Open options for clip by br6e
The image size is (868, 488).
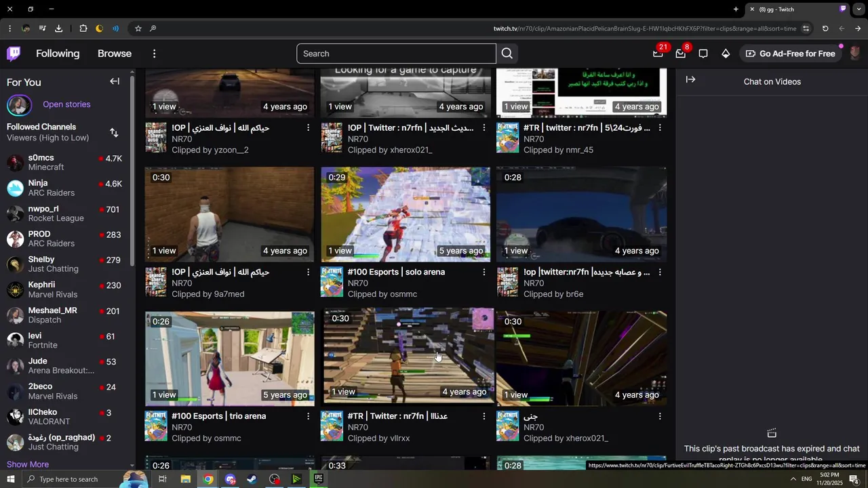(x=660, y=272)
